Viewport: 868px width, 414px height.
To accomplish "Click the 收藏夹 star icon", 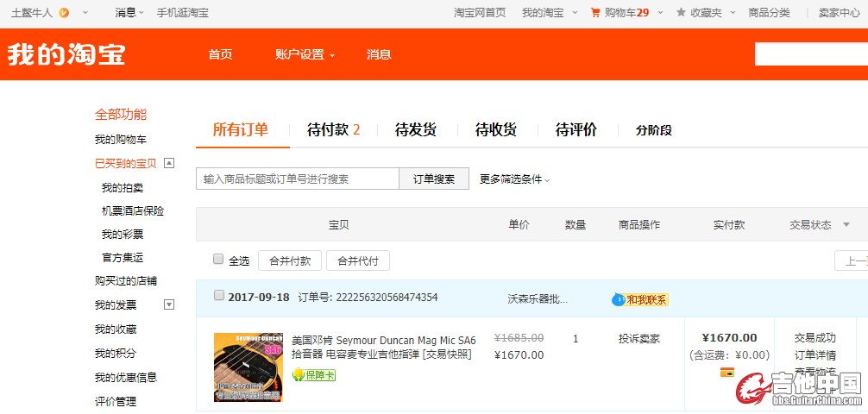I will click(681, 13).
